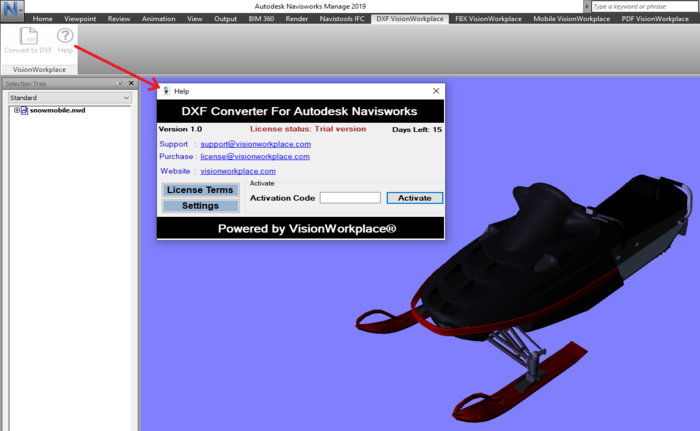Image resolution: width=700 pixels, height=431 pixels.
Task: Focus the Activation Code input field
Action: pyautogui.click(x=350, y=198)
